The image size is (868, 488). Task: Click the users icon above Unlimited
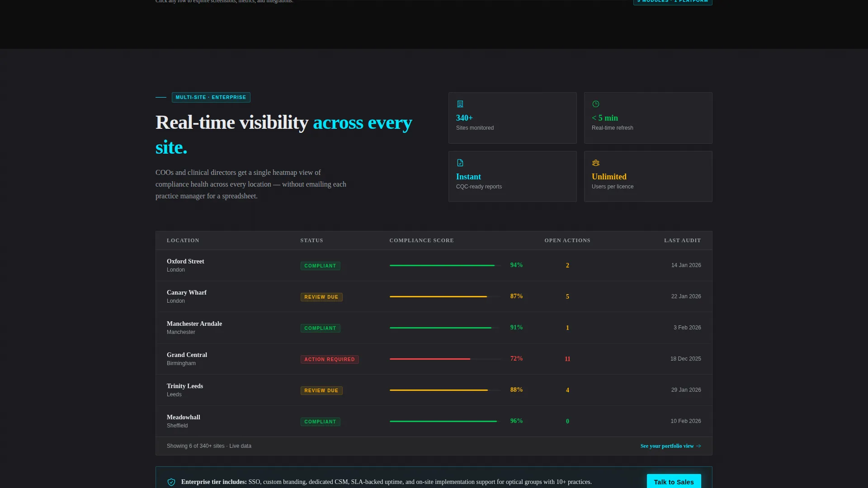pos(595,163)
